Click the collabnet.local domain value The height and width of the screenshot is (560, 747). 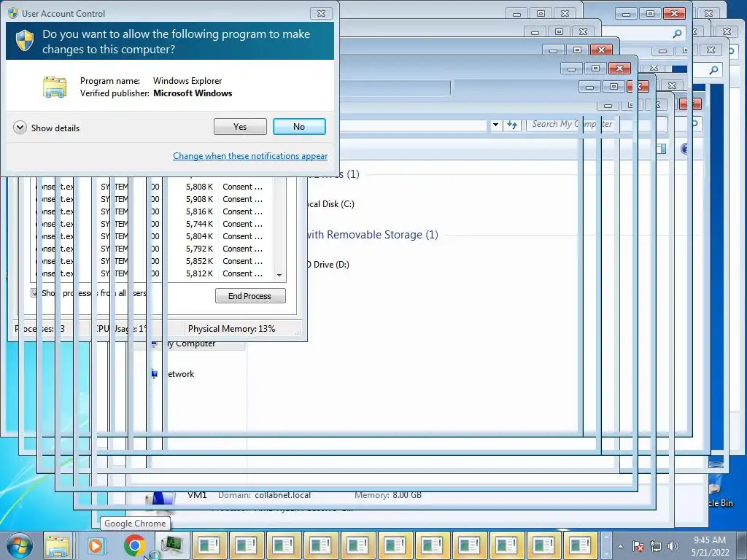tap(282, 495)
